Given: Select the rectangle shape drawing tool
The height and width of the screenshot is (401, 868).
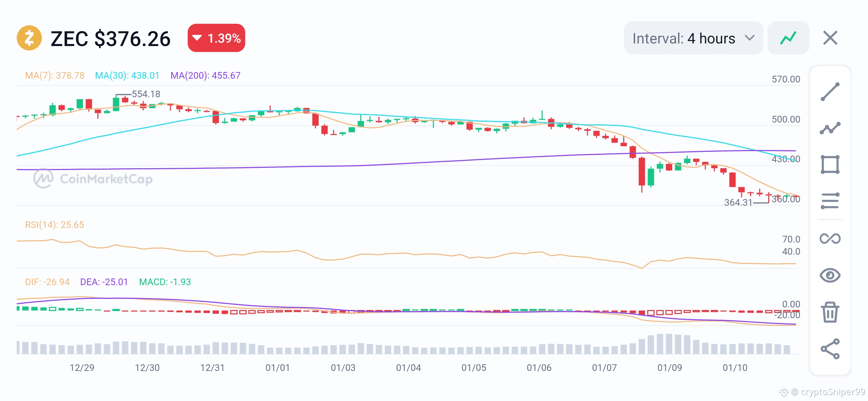Looking at the screenshot, I should 830,164.
